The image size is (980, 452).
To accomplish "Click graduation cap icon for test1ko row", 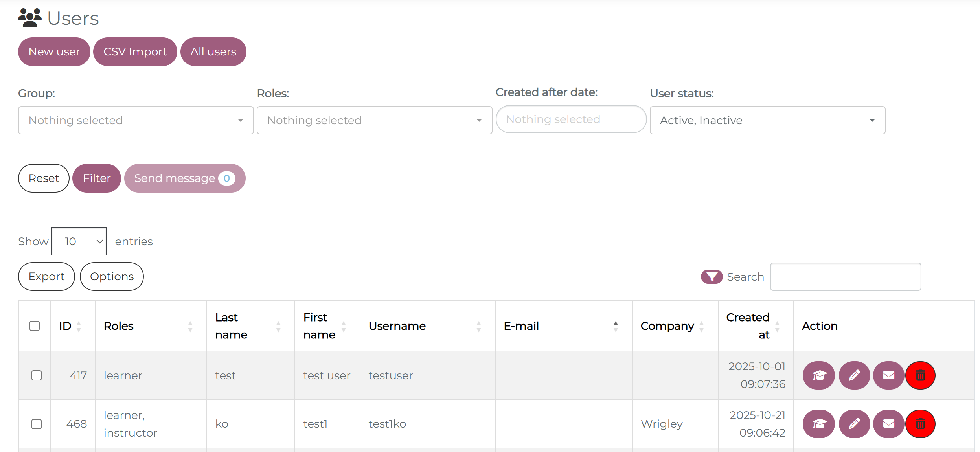I will [818, 424].
